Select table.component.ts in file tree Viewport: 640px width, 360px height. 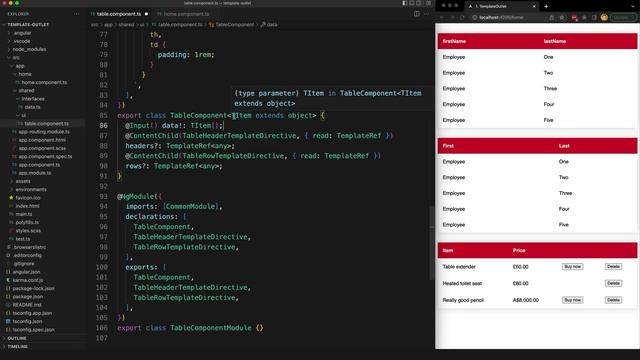46,124
